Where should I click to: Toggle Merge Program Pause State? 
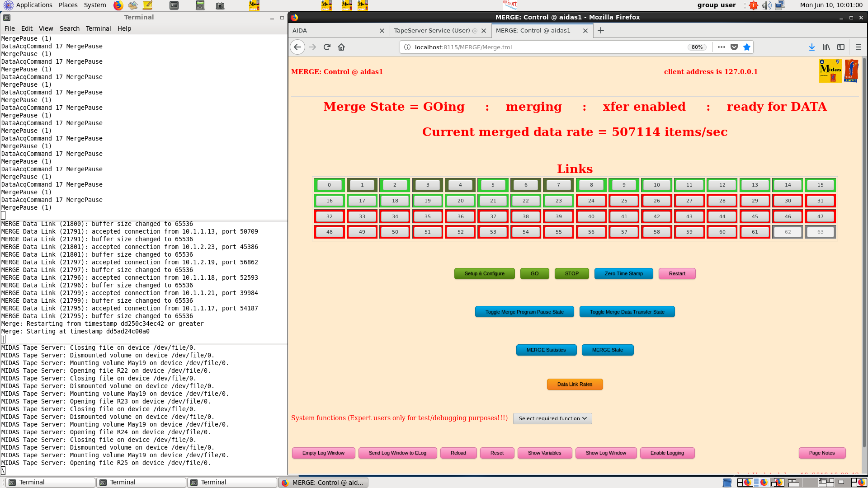[x=524, y=312]
